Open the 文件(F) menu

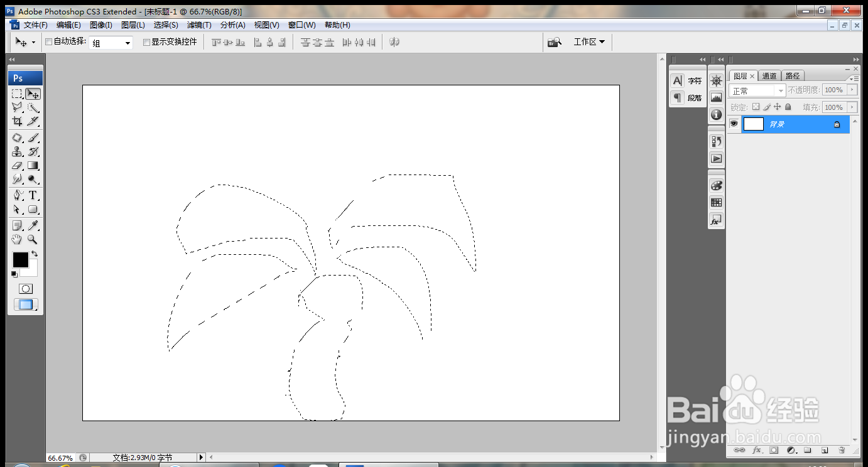click(36, 25)
